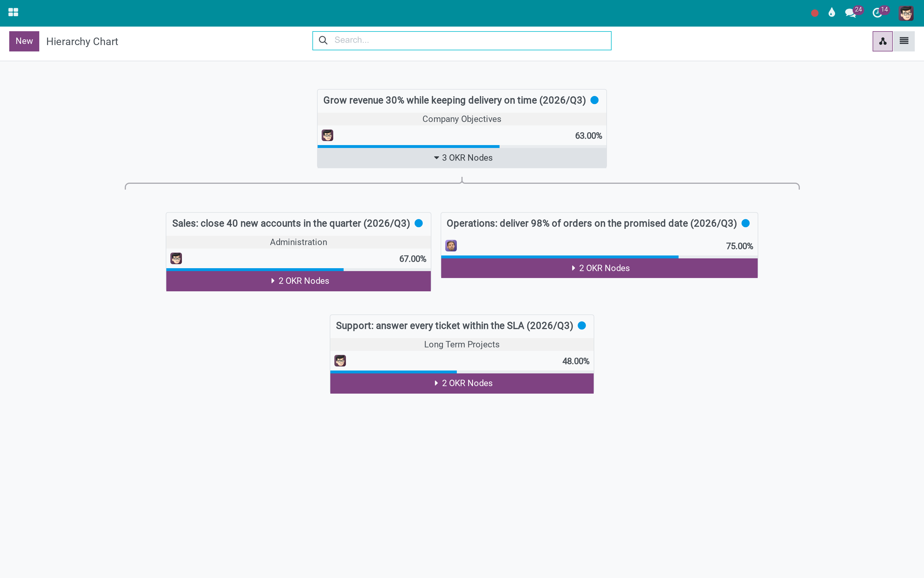Click the Administration label on Sales card

(x=299, y=242)
